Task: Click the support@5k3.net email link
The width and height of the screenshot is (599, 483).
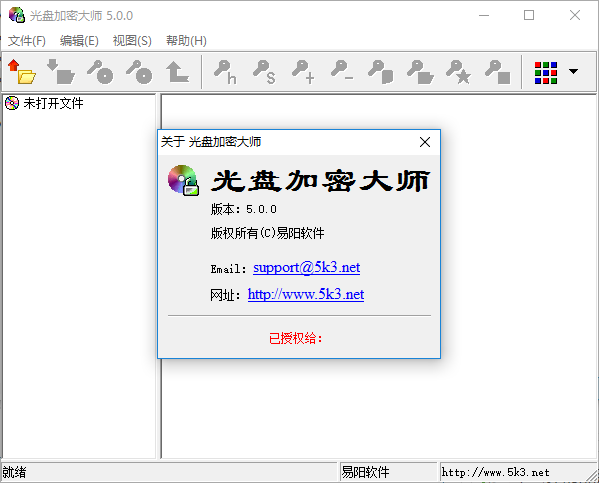Action: 306,267
